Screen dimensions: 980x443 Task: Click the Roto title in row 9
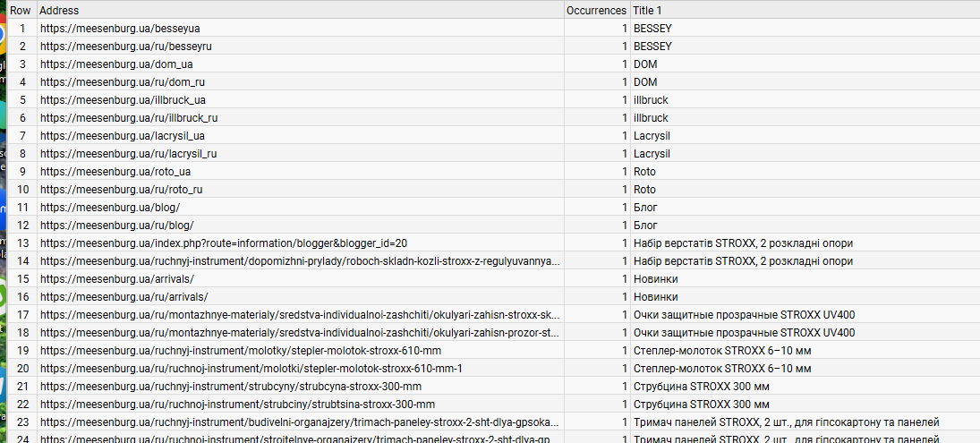click(644, 171)
